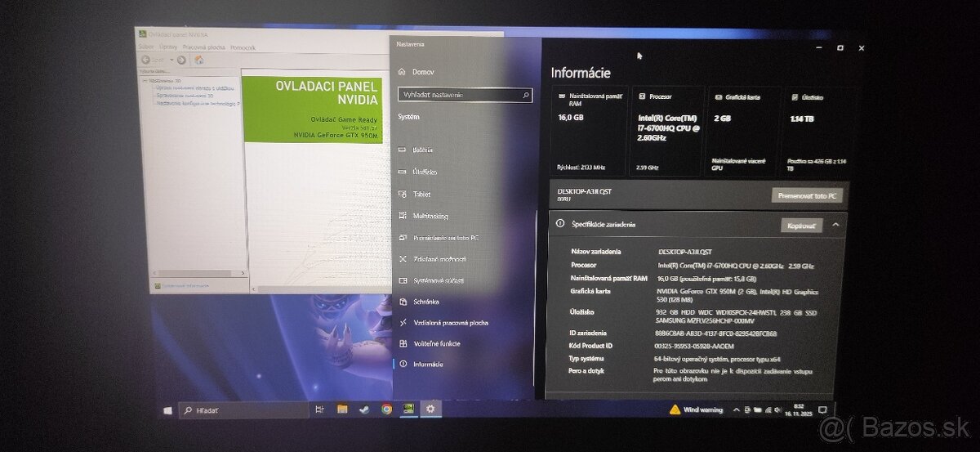Select Premietanie na toto PC icon
This screenshot has width=980, height=452.
(402, 237)
